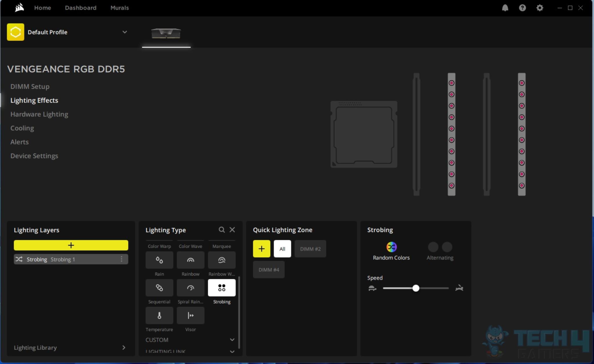Select the Strobing 1 lighting layer

click(x=71, y=259)
